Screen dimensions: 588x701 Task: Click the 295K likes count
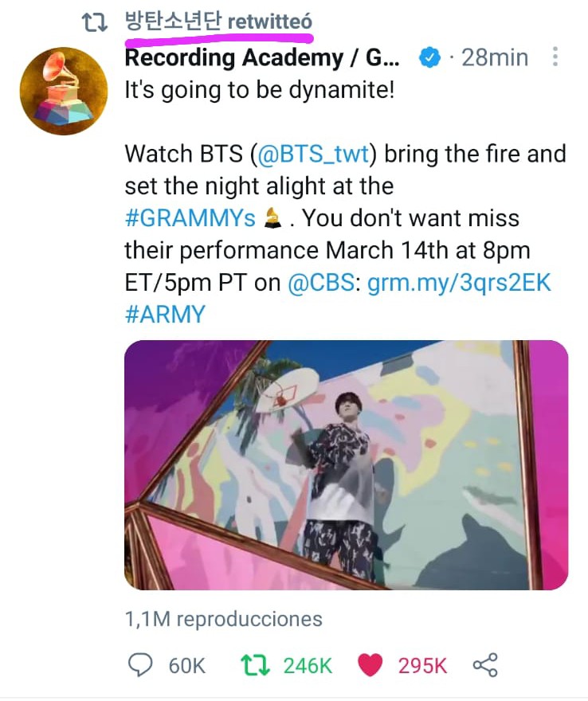point(422,665)
